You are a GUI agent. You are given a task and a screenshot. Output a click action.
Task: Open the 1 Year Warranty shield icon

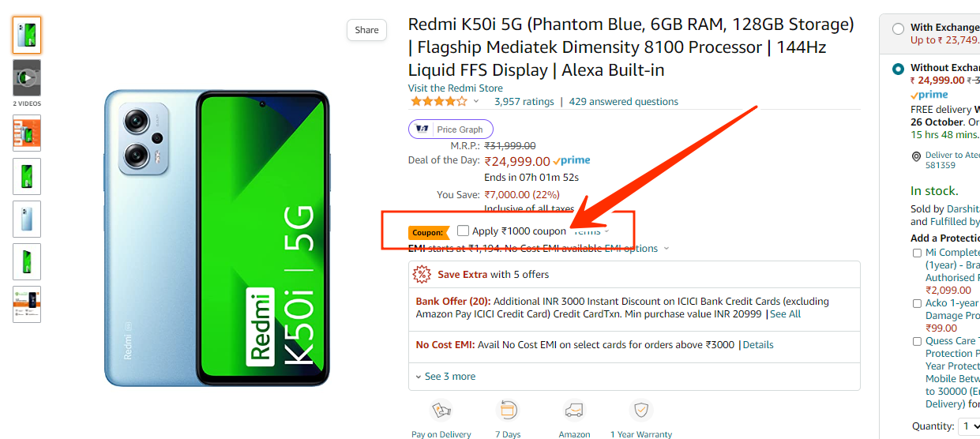pyautogui.click(x=641, y=411)
